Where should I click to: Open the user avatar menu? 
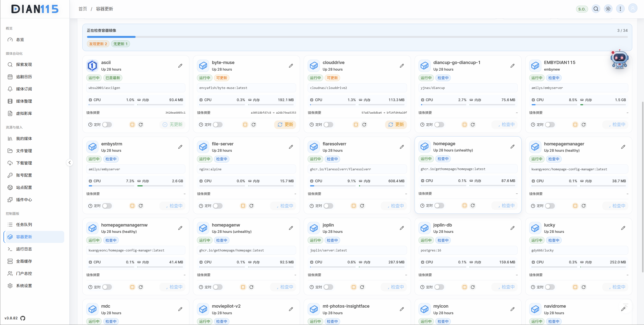point(633,9)
